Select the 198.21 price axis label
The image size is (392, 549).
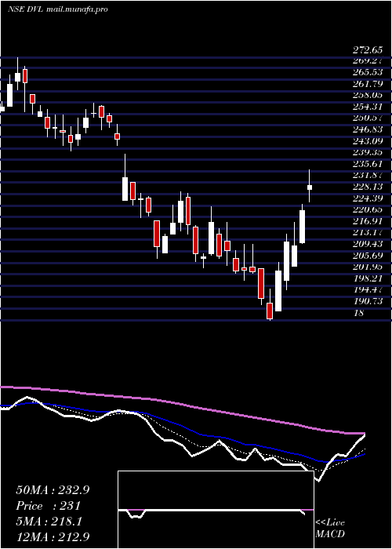[368, 278]
